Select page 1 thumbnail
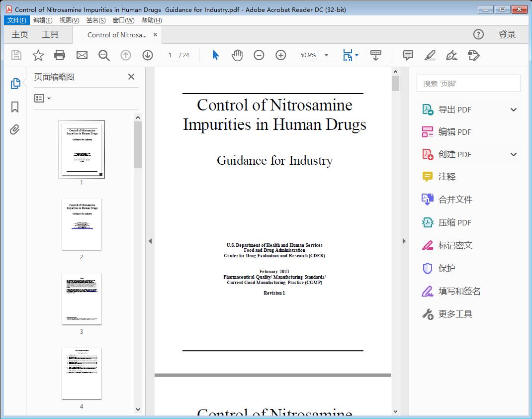 82,149
